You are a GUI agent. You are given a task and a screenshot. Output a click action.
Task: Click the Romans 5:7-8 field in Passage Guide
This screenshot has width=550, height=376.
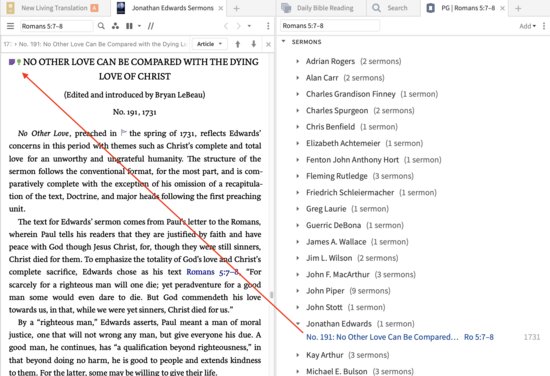coord(330,26)
